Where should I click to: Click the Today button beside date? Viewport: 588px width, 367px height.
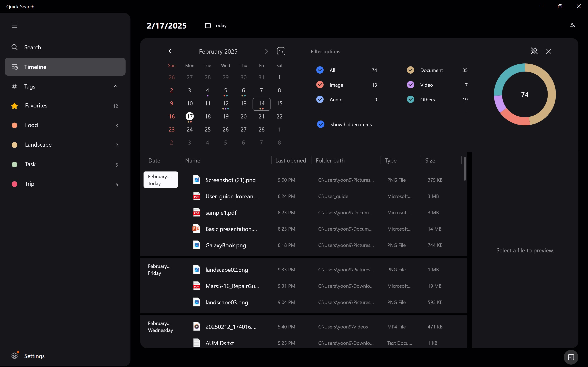coord(216,25)
